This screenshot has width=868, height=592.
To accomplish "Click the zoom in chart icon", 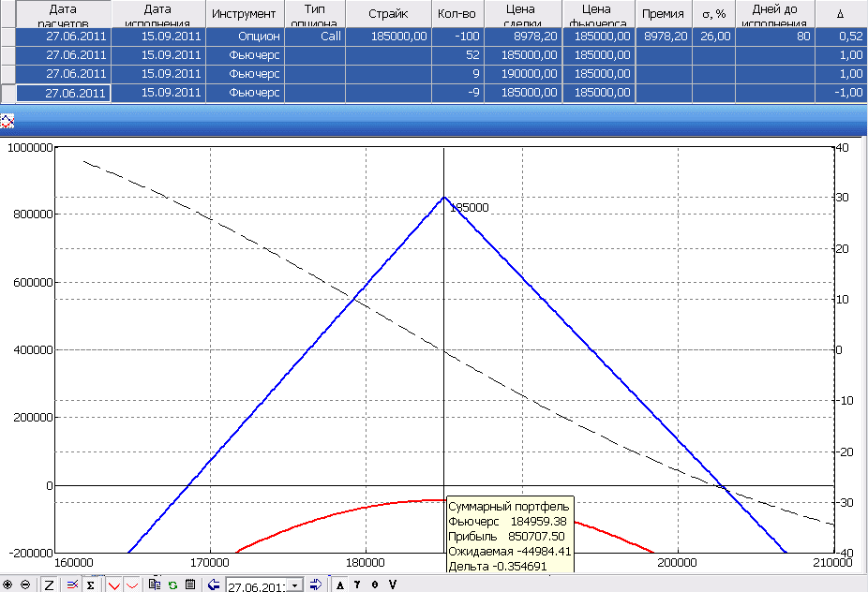I will [7, 585].
